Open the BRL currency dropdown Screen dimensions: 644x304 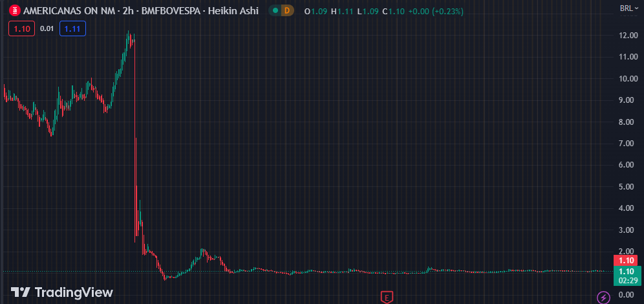click(x=629, y=8)
